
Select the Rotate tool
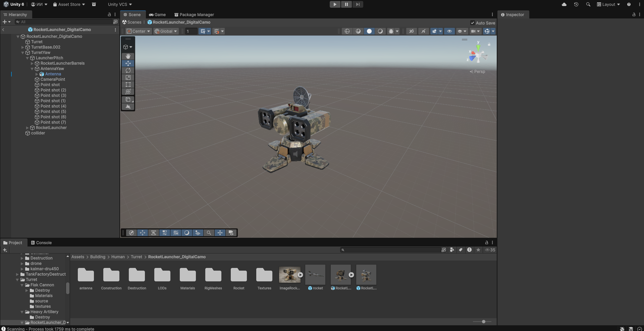pos(128,70)
